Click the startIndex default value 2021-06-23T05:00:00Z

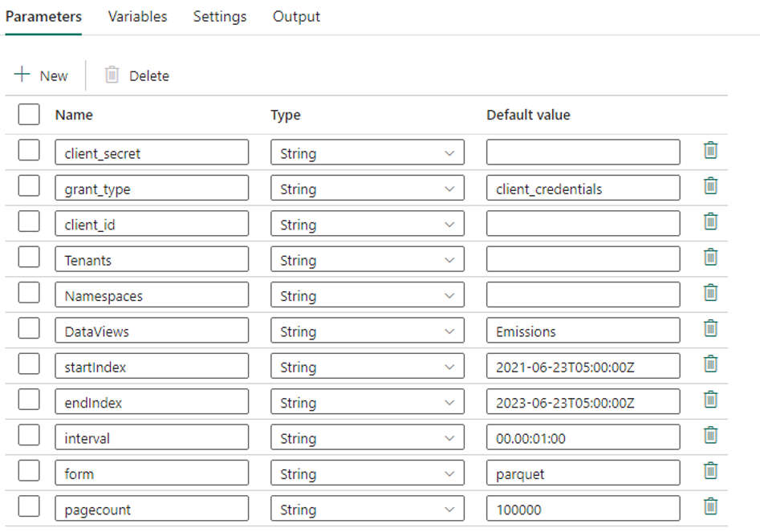tap(583, 366)
